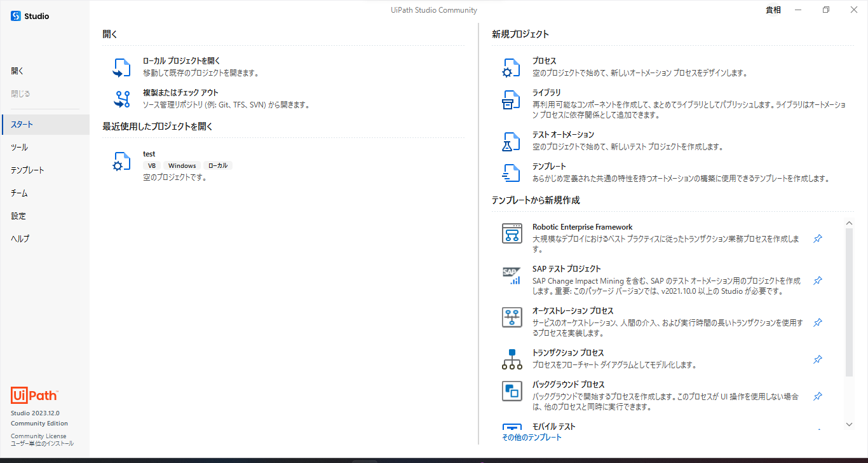Open the recent project named test

tap(149, 154)
